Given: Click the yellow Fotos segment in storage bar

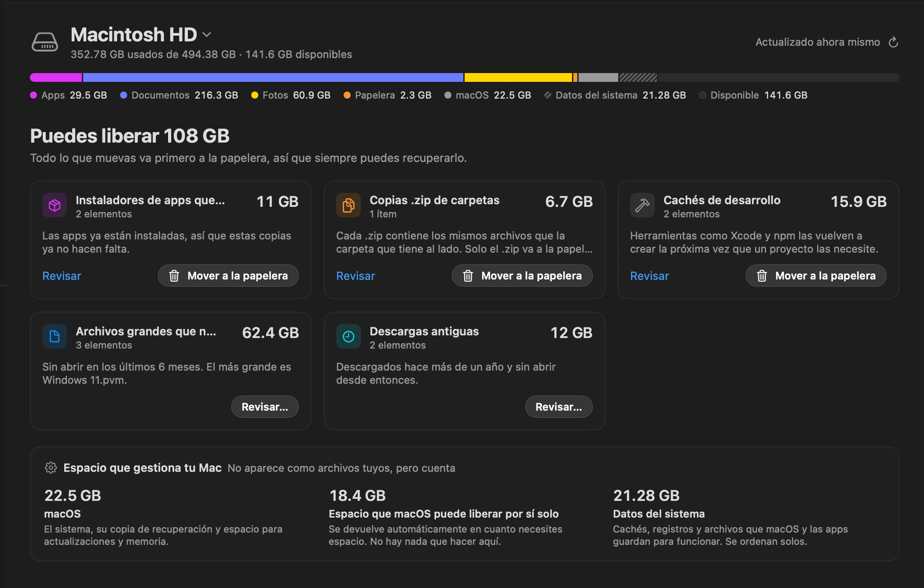Looking at the screenshot, I should pos(518,77).
